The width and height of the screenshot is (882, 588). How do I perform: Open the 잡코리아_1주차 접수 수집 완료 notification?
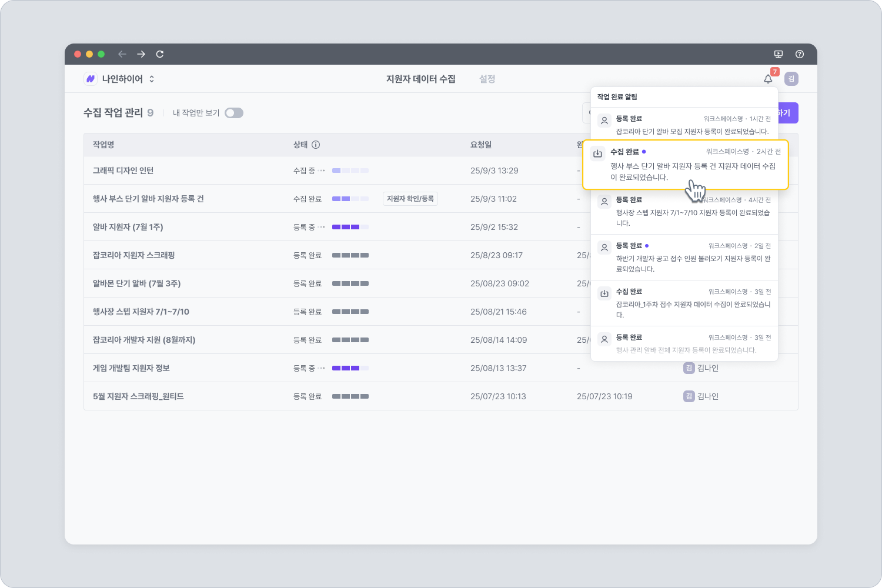684,303
